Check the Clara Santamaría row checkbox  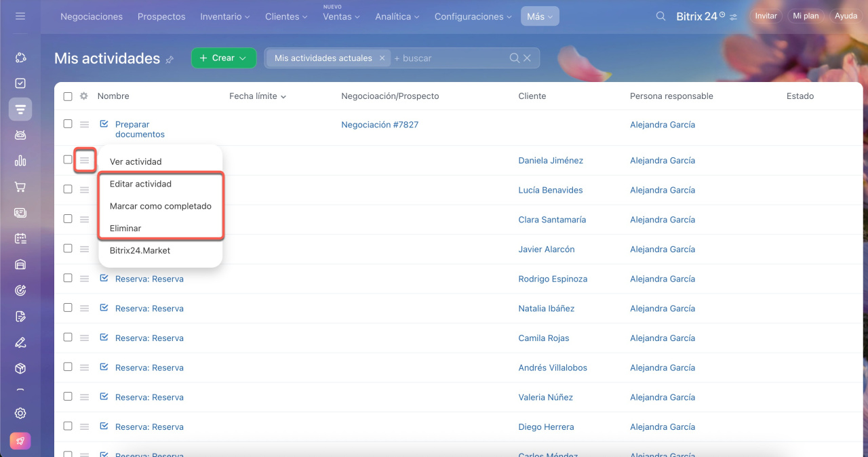coord(68,219)
